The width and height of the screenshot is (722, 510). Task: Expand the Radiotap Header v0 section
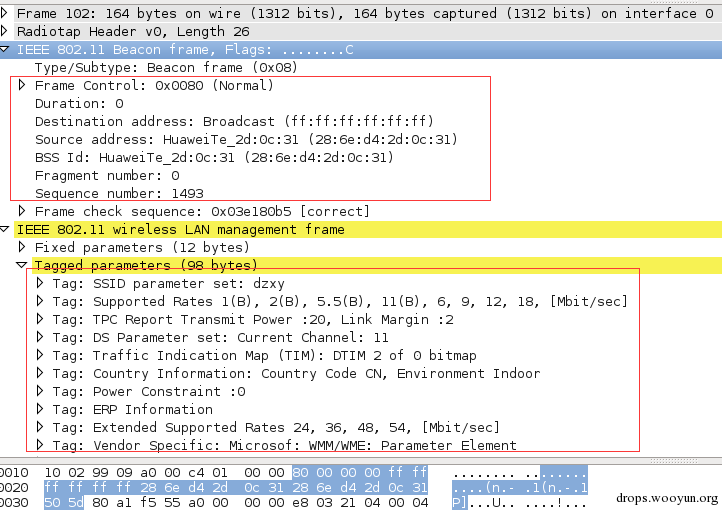click(4, 31)
